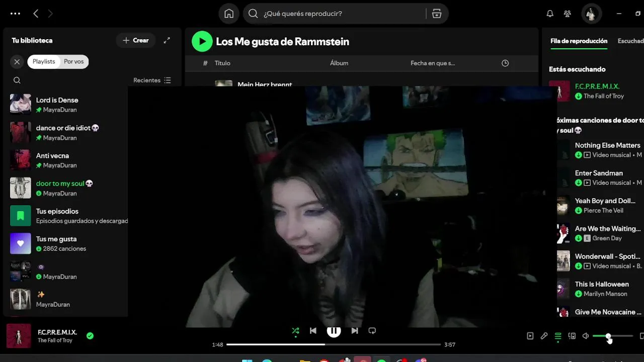Viewport: 644px width, 362px height.
Task: Toggle shuffle mode
Action: (295, 331)
